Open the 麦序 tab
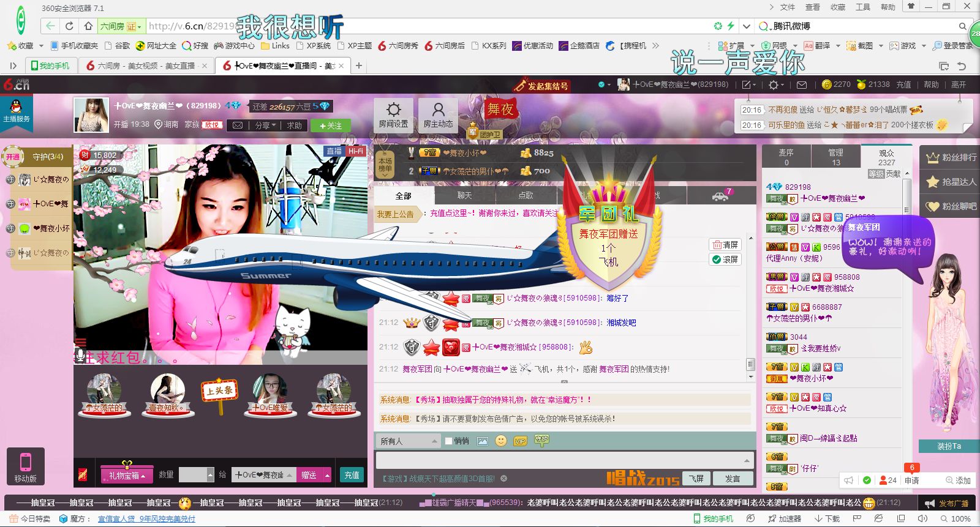 pyautogui.click(x=786, y=157)
